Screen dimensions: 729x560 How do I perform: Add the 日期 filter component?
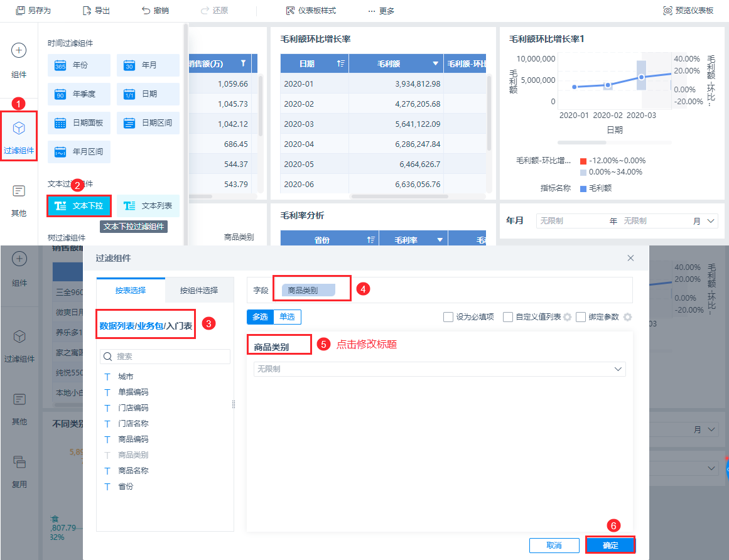coord(148,94)
